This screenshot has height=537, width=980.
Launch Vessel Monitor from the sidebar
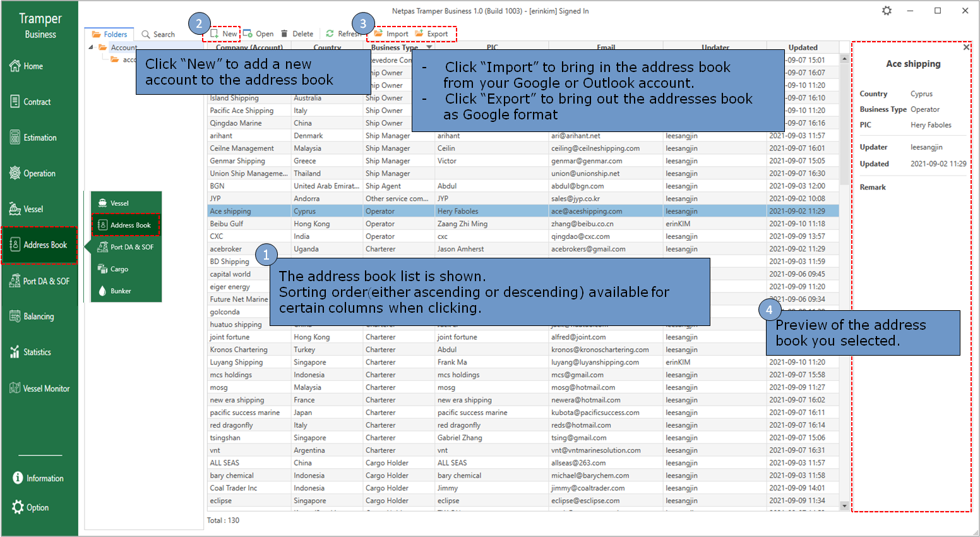pos(39,389)
